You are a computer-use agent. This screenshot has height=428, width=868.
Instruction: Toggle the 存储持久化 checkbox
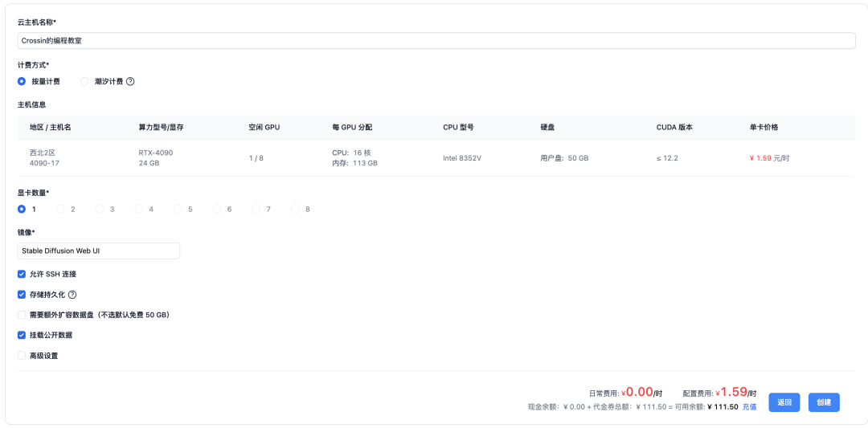pos(22,294)
